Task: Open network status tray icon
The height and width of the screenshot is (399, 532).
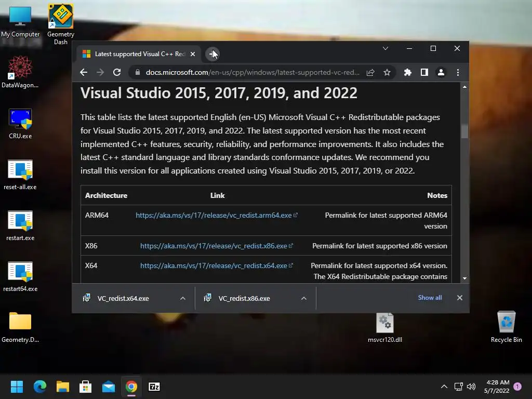Action: click(x=458, y=387)
